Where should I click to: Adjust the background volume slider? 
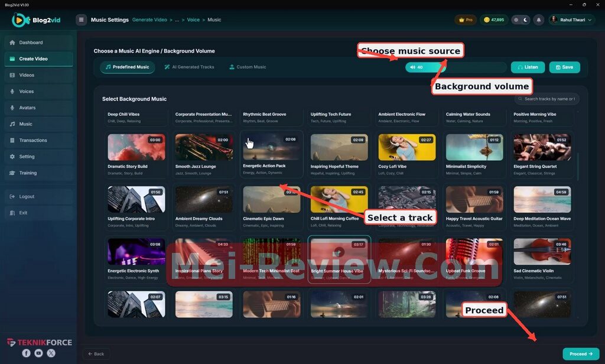(456, 67)
